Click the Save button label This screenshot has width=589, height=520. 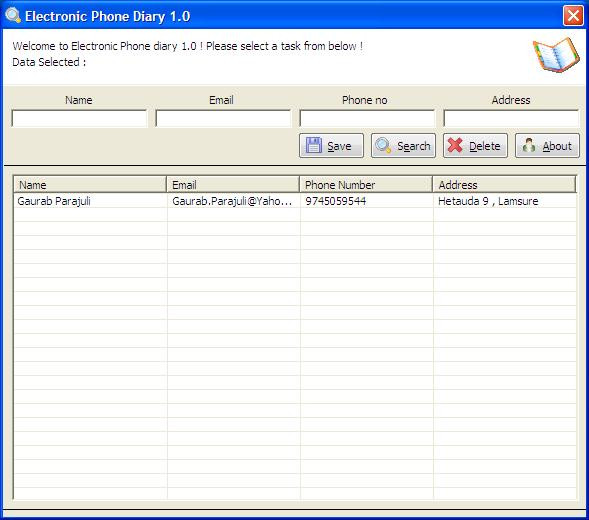point(339,146)
